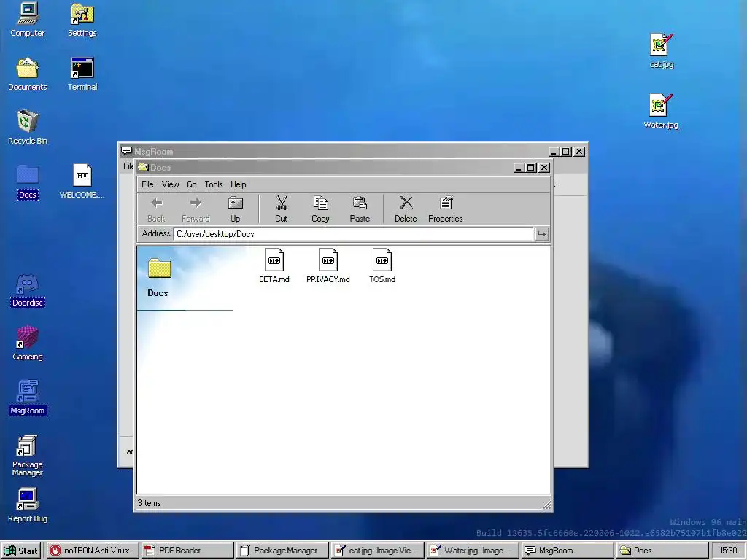Select the BETA.md file
This screenshot has height=560, width=747.
274,265
